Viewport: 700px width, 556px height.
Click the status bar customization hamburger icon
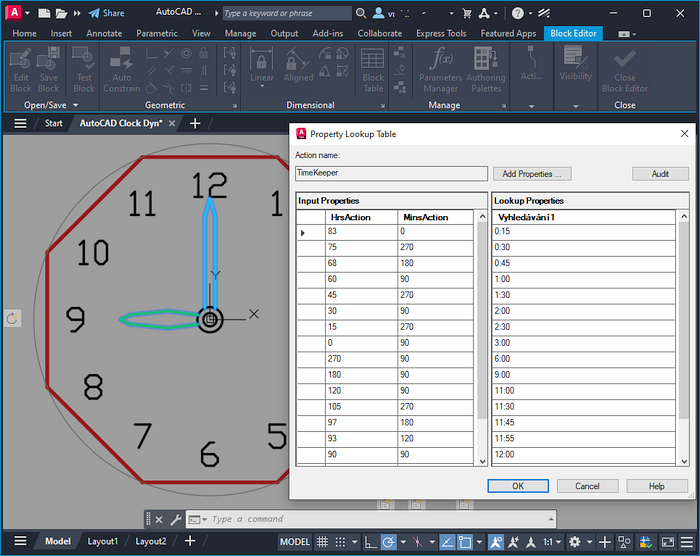pyautogui.click(x=687, y=542)
